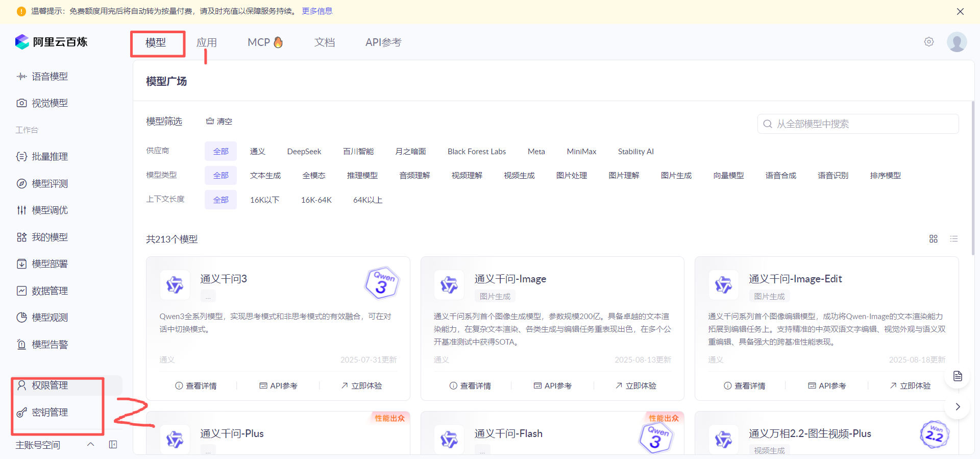Open the floating document icon button
Image resolution: width=980 pixels, height=459 pixels.
(x=958, y=376)
